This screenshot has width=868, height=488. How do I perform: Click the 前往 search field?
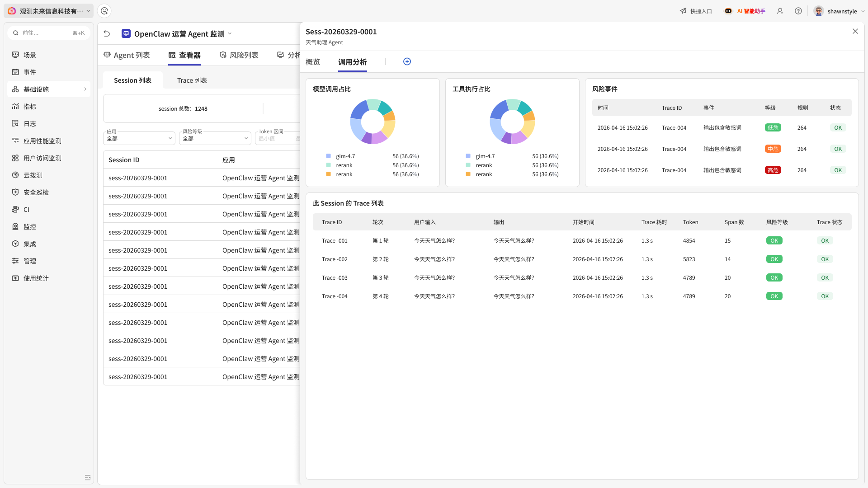[49, 33]
